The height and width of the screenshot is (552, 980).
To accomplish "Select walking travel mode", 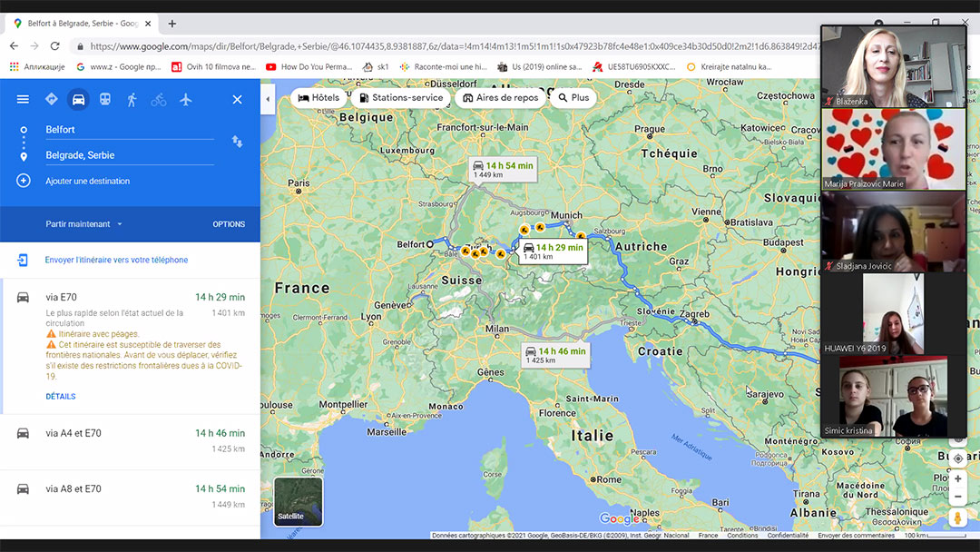I will coord(132,99).
